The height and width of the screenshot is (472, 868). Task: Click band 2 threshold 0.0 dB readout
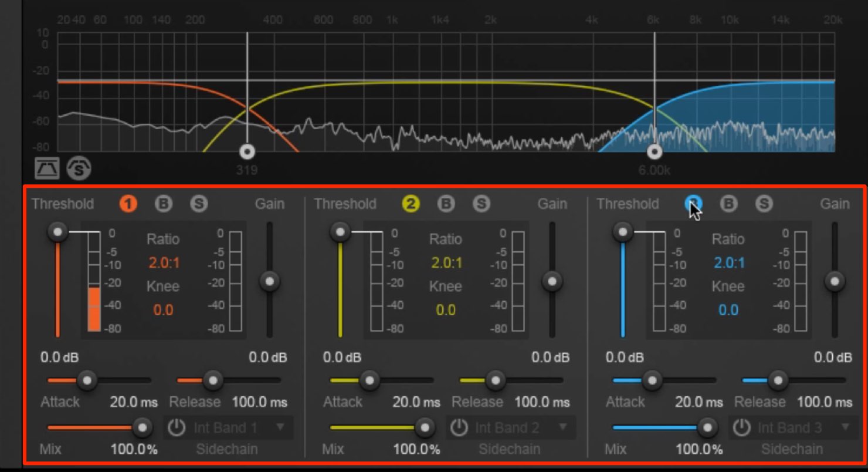[x=342, y=357]
